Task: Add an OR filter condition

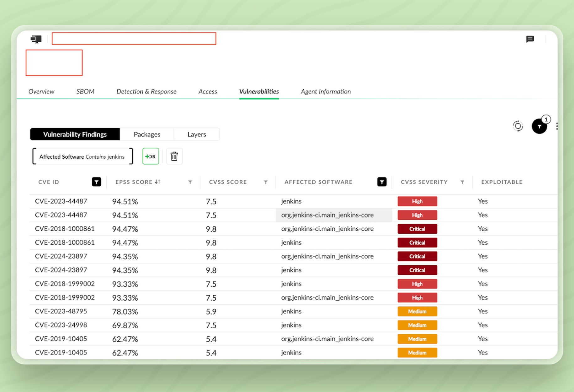Action: click(x=151, y=156)
